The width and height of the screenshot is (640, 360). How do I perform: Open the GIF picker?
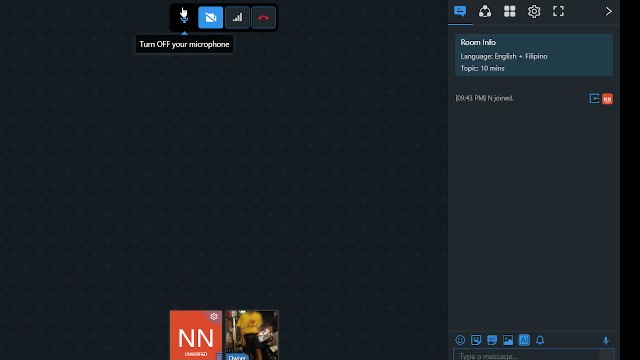click(492, 340)
